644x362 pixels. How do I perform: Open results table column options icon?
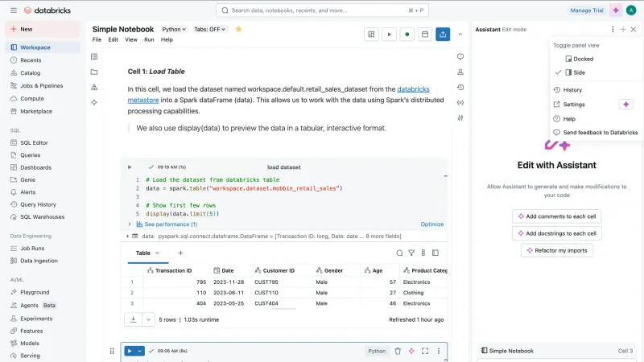point(423,253)
